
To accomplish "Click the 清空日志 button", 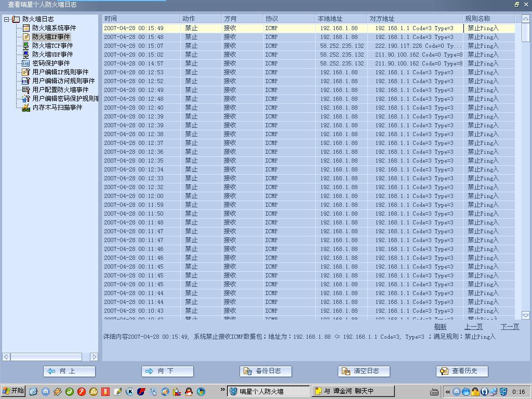I will click(x=364, y=371).
